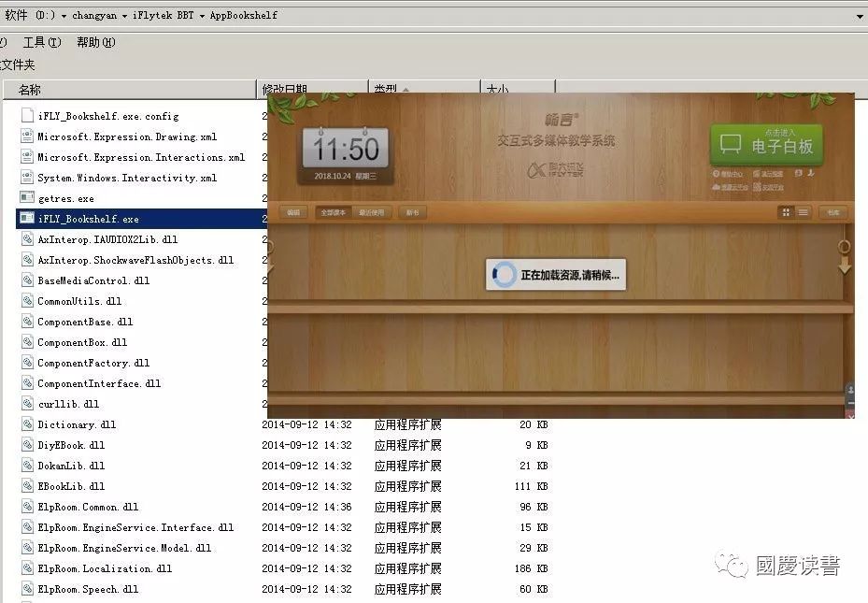Click the 新书 button

click(x=412, y=212)
